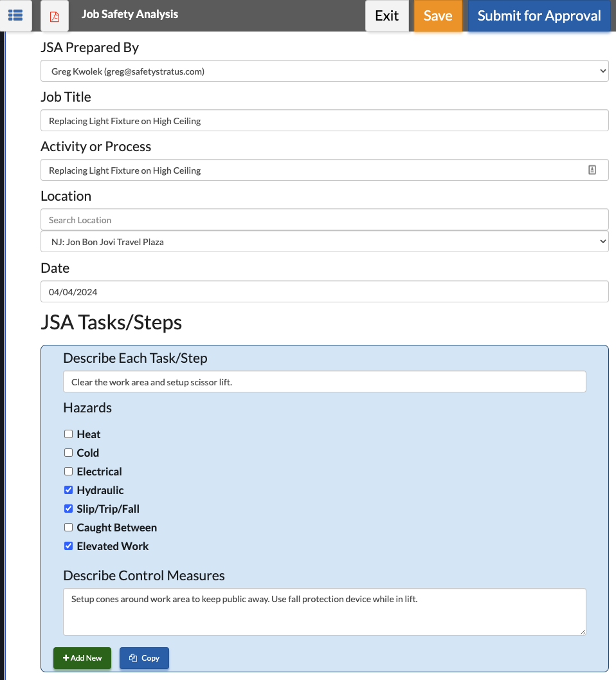Viewport: 616px width, 680px height.
Task: Click the Search Location input field
Action: pyautogui.click(x=324, y=219)
